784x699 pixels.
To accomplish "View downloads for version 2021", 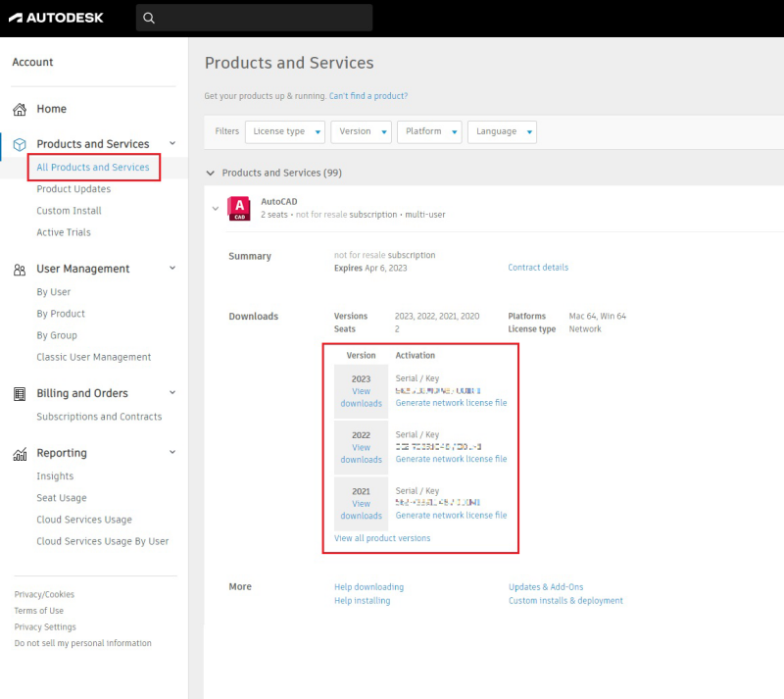I will point(361,510).
